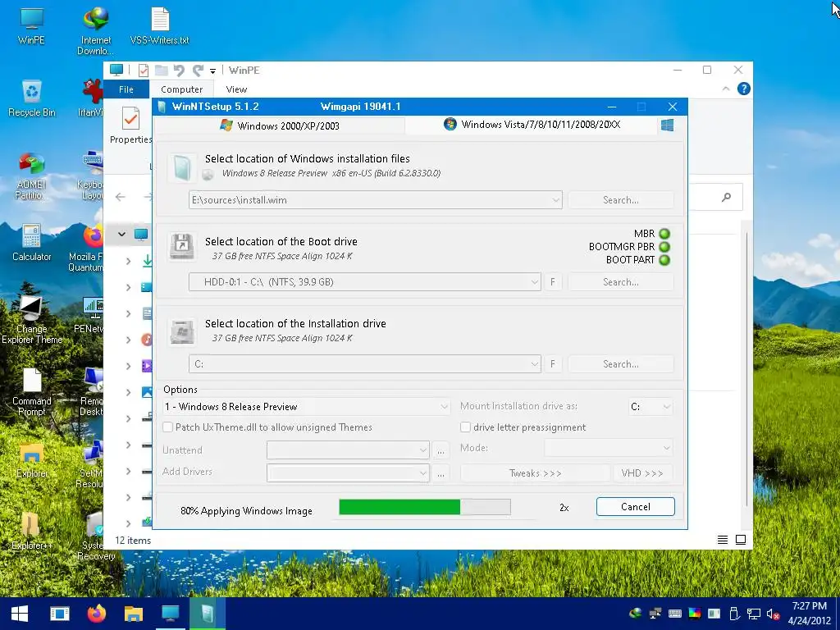Viewport: 840px width, 630px height.
Task: Open the Start menu
Action: 20,614
